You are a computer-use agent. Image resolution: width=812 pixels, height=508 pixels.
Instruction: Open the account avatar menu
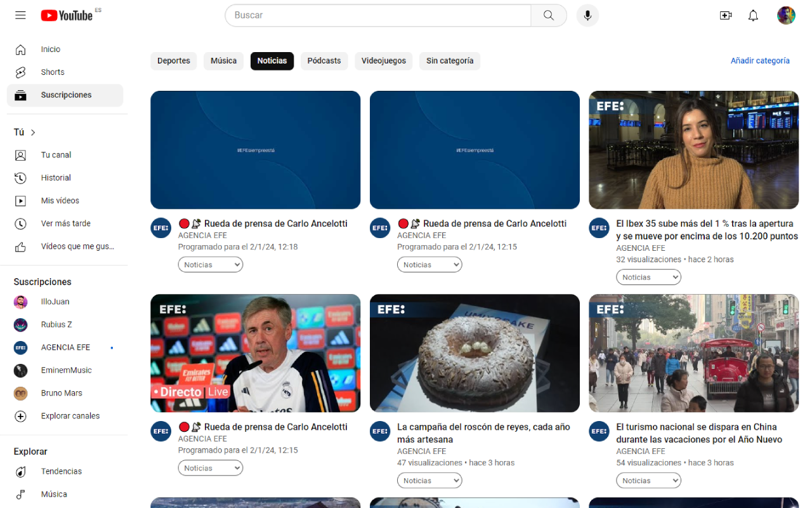click(786, 15)
